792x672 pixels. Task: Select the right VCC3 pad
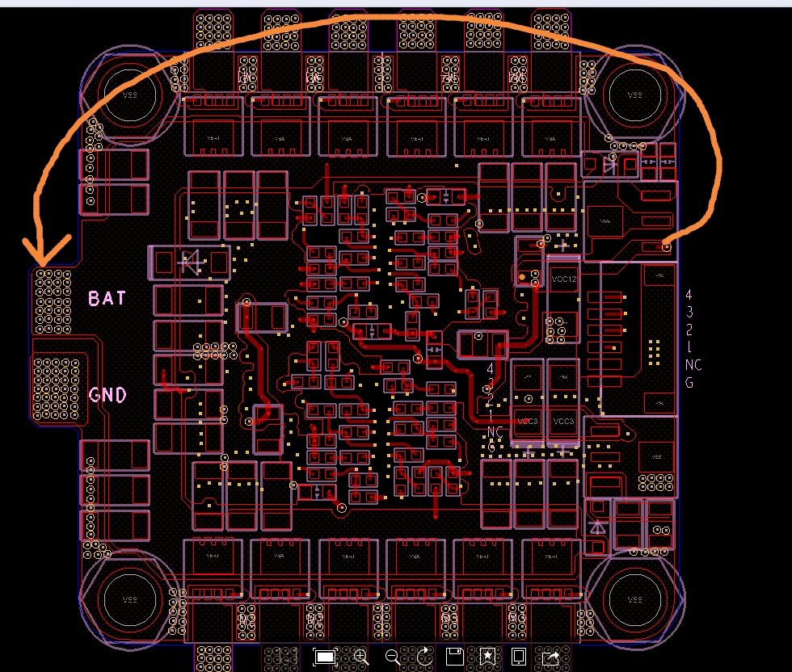tap(563, 421)
